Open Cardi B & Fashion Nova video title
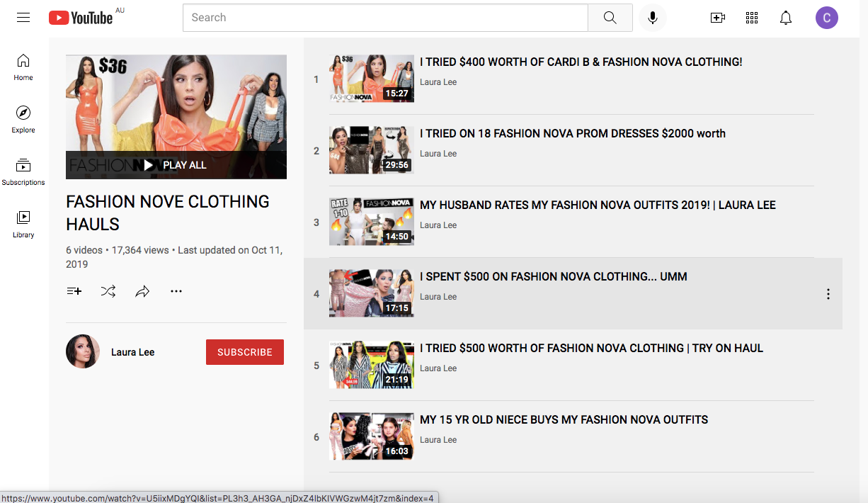Image resolution: width=868 pixels, height=503 pixels. tap(581, 62)
